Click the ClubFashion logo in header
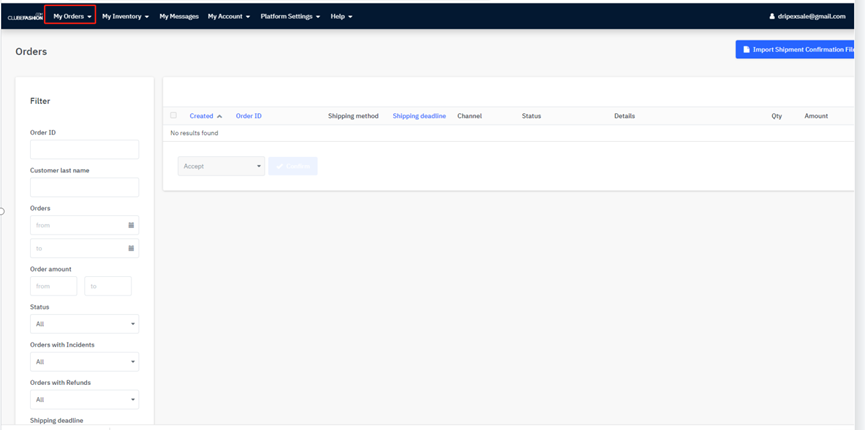The height and width of the screenshot is (430, 865). 24,16
